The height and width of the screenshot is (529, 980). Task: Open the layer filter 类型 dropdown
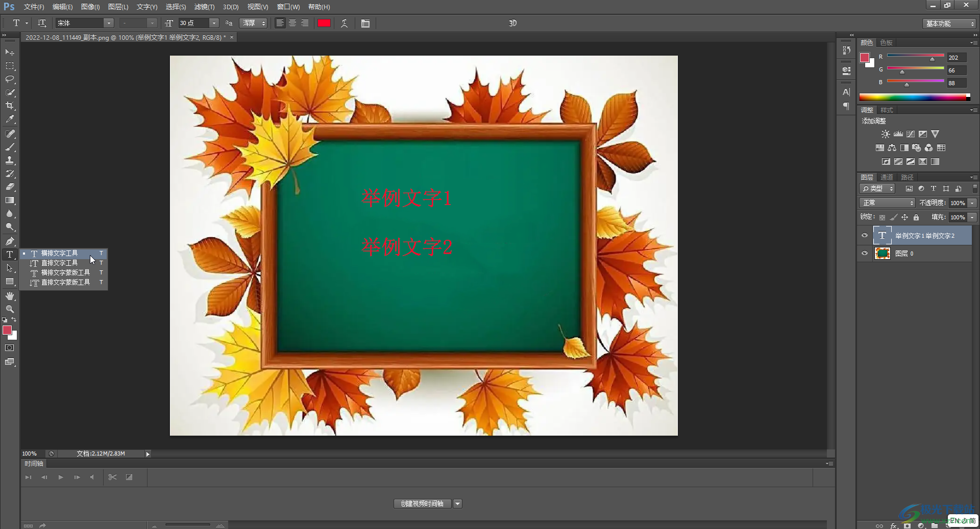point(877,189)
